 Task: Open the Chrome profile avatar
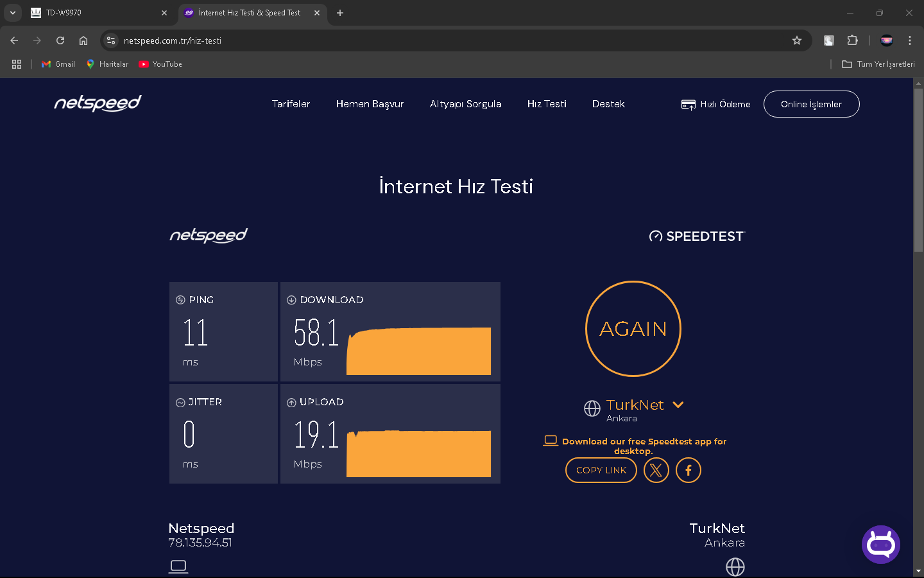pos(887,40)
